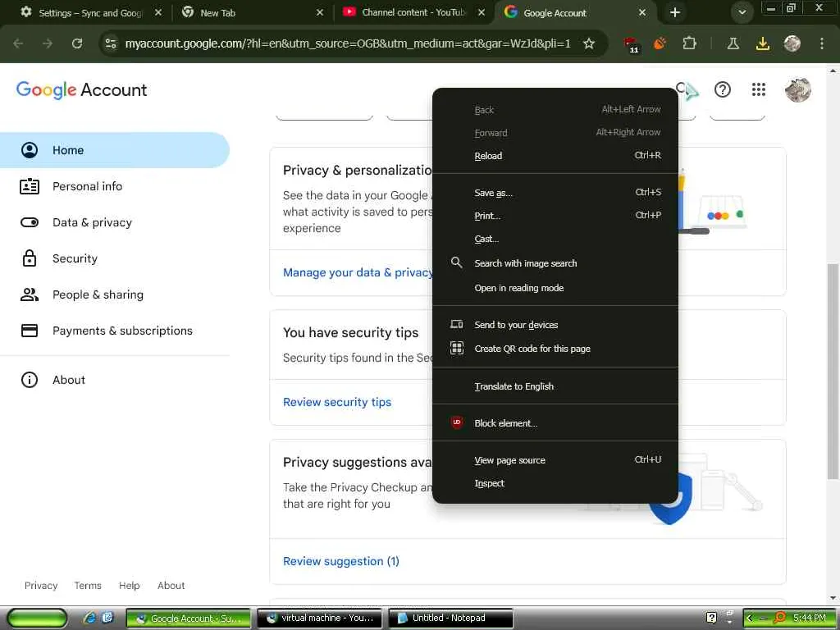
Task: Select View page source
Action: 555,460
